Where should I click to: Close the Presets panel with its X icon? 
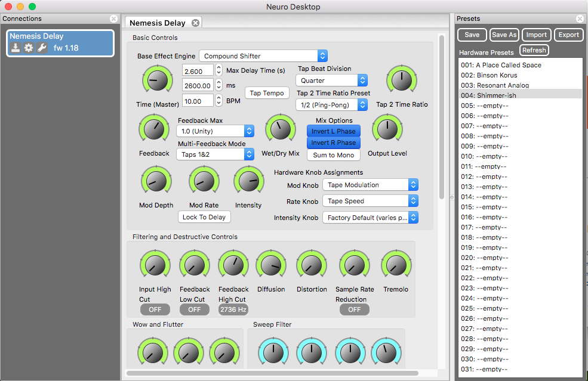point(580,18)
